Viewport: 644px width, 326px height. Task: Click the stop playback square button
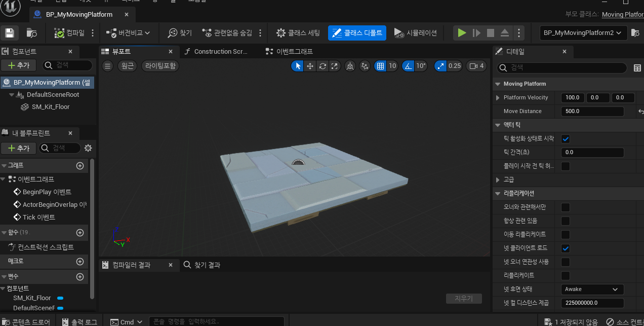pos(490,33)
